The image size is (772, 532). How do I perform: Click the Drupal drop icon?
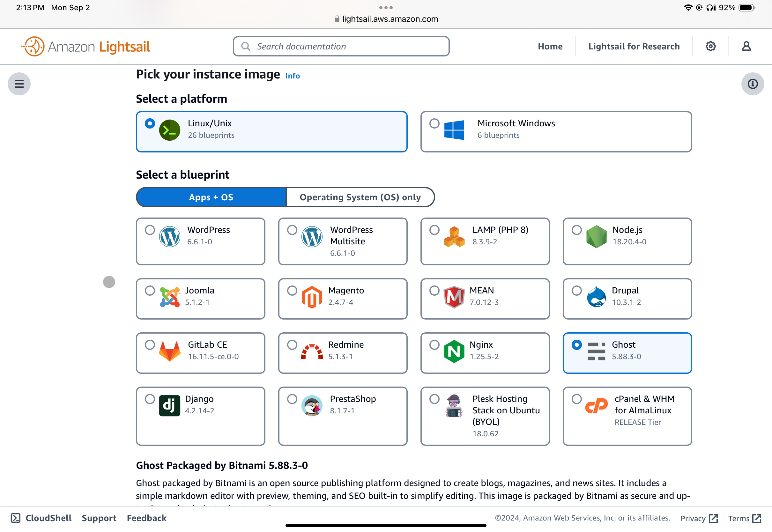[596, 296]
